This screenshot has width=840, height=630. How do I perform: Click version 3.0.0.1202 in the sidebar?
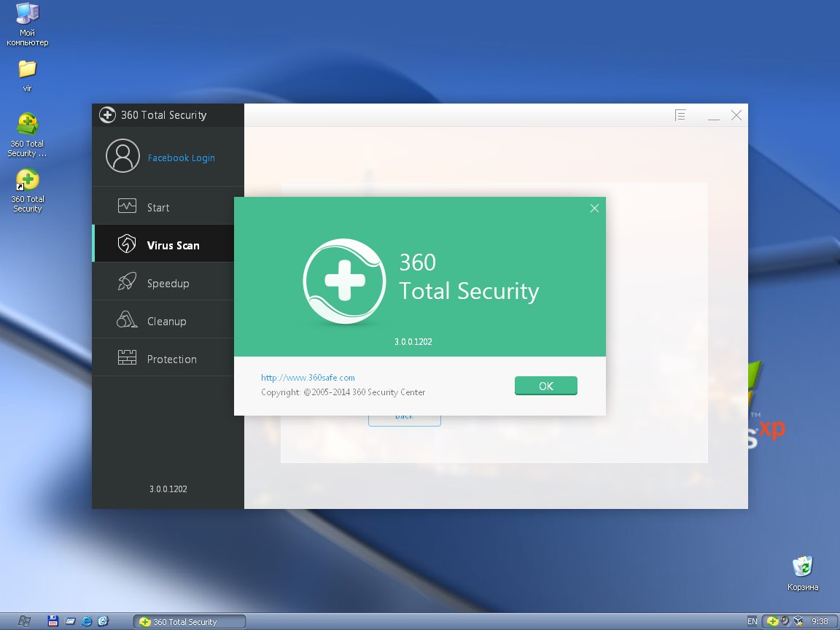[168, 489]
